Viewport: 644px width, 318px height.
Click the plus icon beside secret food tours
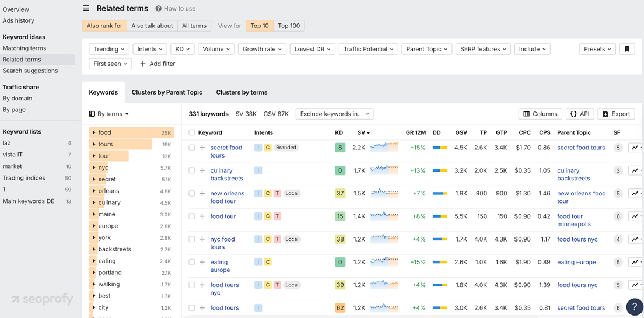pos(202,148)
